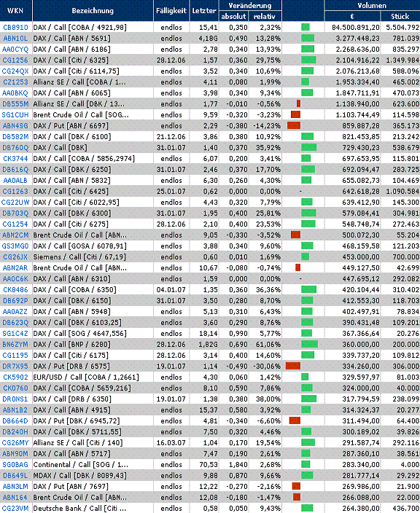
Task: Select text 'DAX / Put [DBK / 6945,72]'
Action: tap(77, 420)
